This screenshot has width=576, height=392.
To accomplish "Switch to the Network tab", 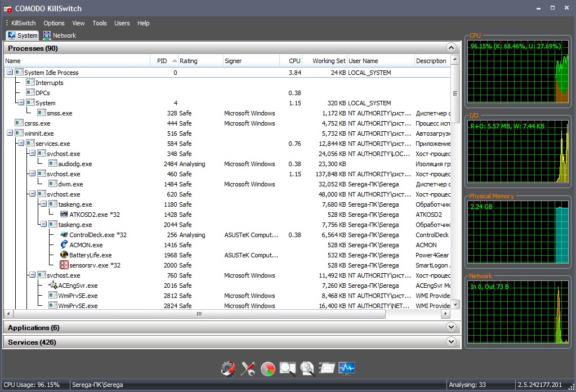I will point(59,35).
